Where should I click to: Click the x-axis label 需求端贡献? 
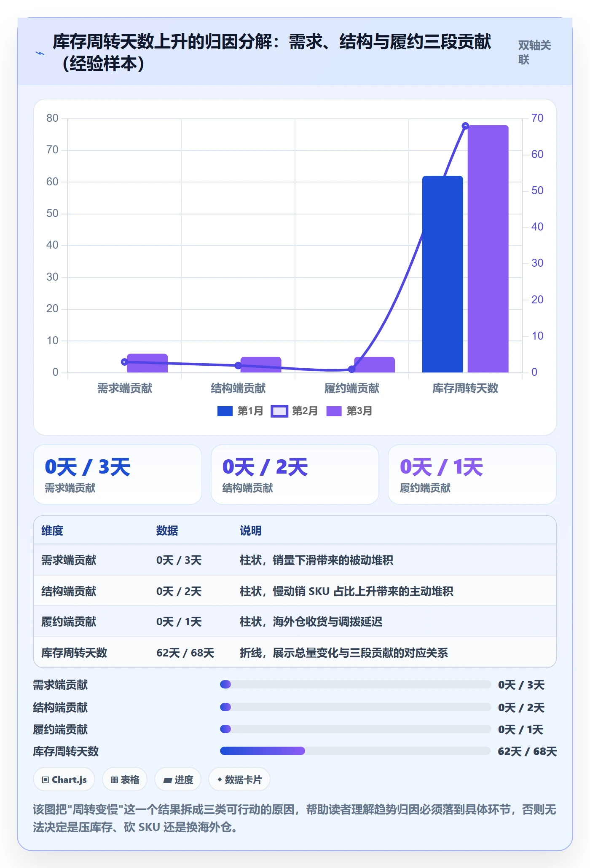tap(124, 388)
